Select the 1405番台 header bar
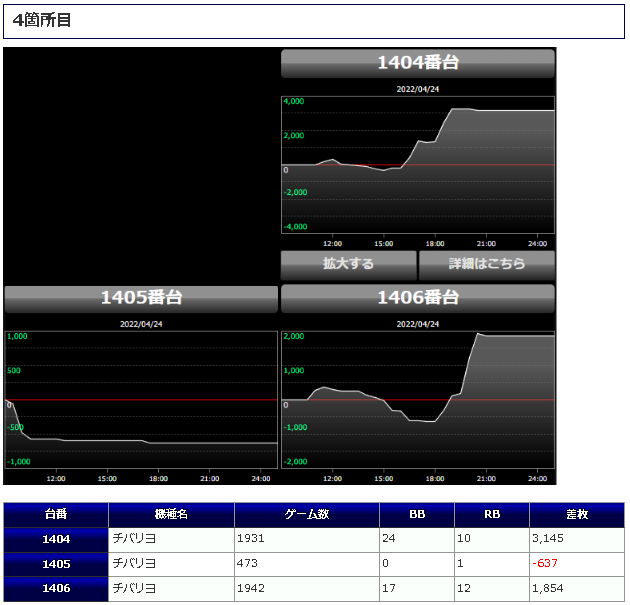 tap(141, 298)
